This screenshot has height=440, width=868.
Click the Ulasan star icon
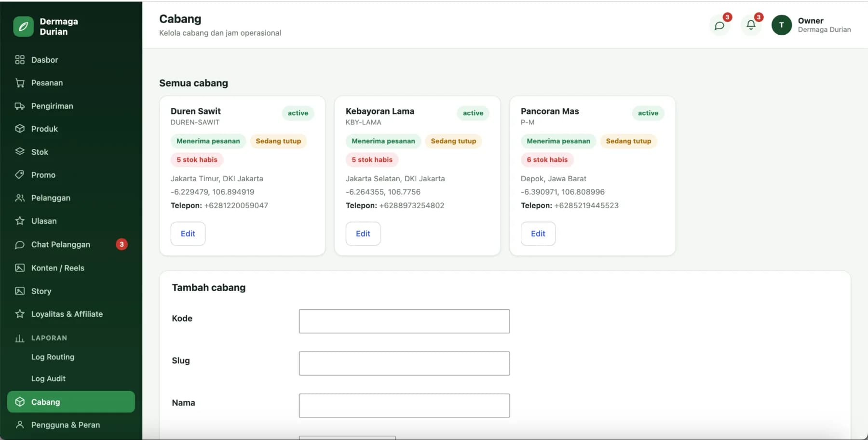tap(20, 221)
